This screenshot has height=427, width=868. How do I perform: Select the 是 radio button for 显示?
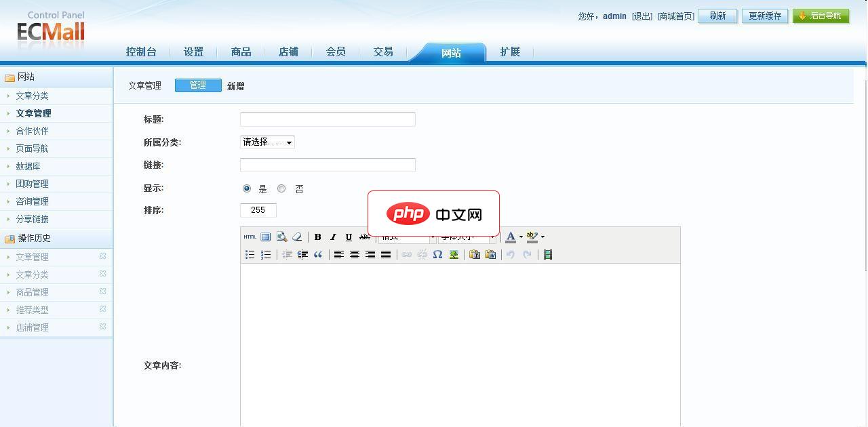click(246, 188)
